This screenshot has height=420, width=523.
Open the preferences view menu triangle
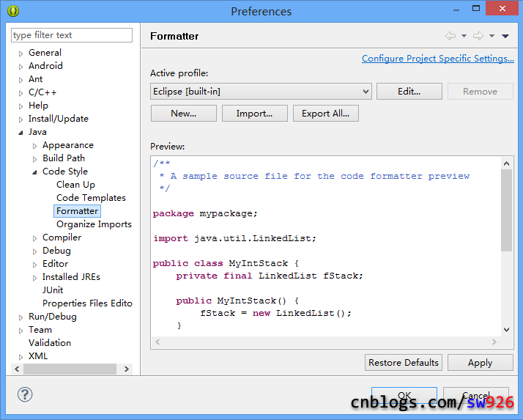(505, 36)
